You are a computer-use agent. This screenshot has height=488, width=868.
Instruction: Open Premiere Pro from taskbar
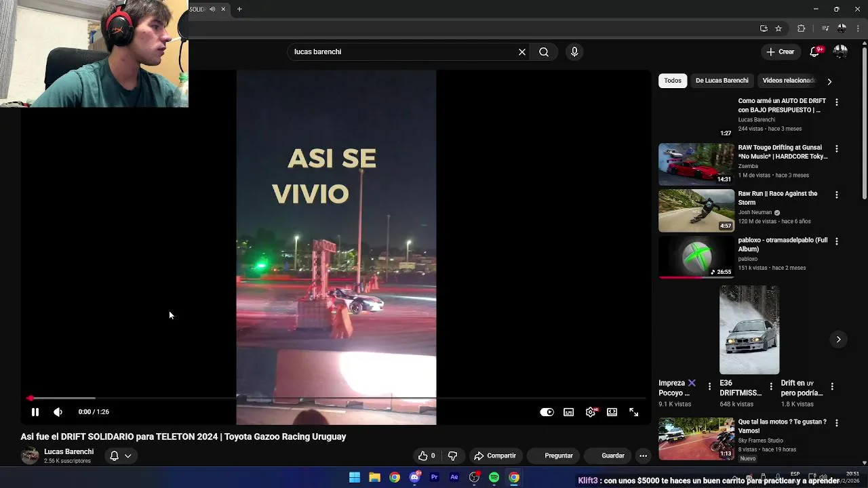pyautogui.click(x=434, y=477)
